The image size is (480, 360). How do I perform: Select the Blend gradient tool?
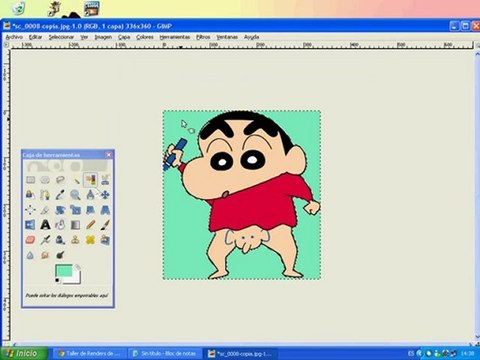(x=75, y=225)
